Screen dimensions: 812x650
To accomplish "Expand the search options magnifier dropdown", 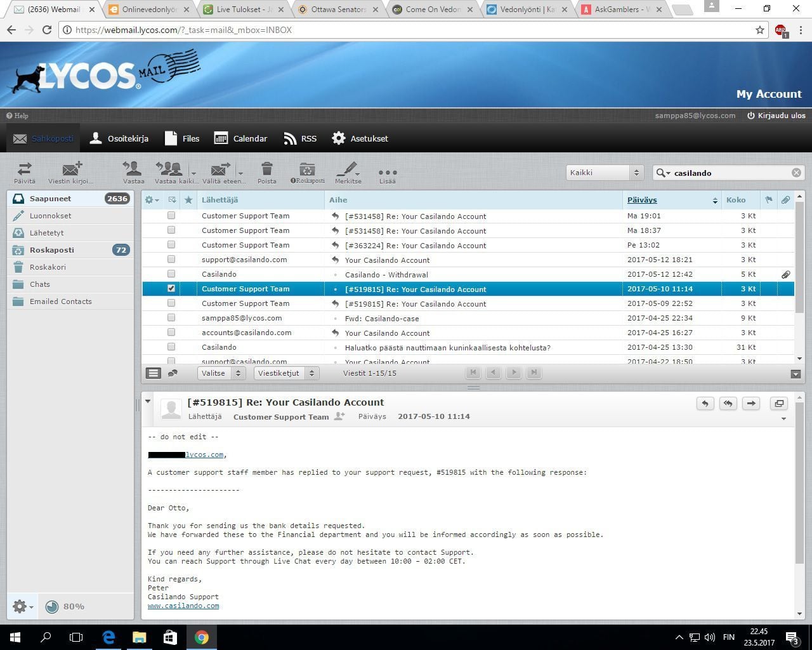I will 664,173.
